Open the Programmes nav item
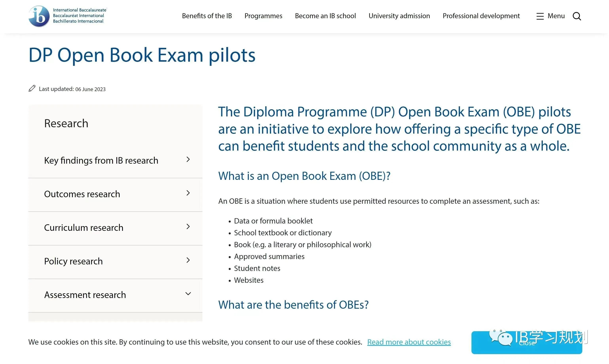The image size is (609, 364). [x=263, y=16]
